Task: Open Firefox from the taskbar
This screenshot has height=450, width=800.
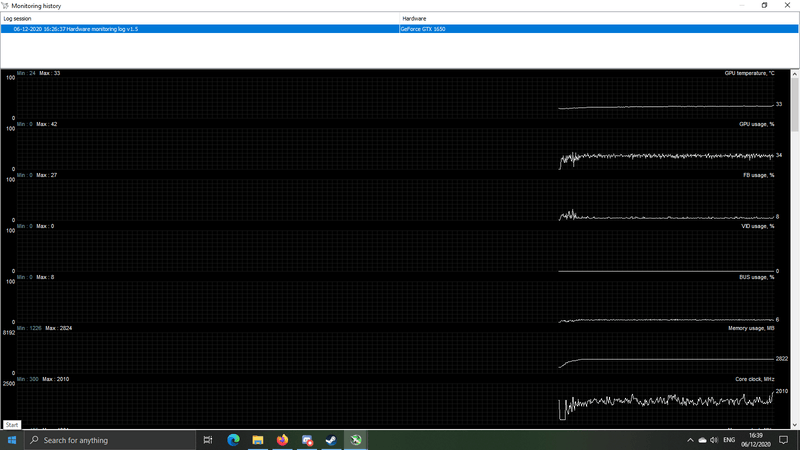Action: pyautogui.click(x=282, y=440)
